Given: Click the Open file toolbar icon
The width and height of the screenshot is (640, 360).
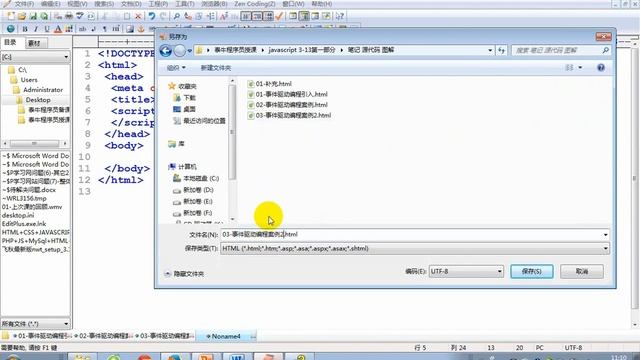Looking at the screenshot, I should click(22, 16).
